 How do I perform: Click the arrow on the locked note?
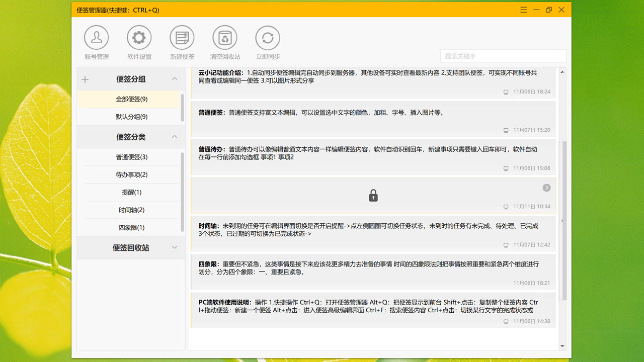tap(546, 188)
